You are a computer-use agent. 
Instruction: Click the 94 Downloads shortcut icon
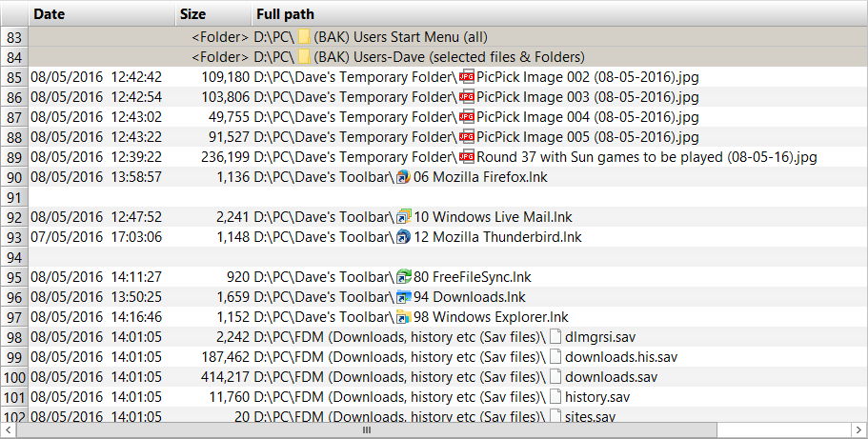404,297
